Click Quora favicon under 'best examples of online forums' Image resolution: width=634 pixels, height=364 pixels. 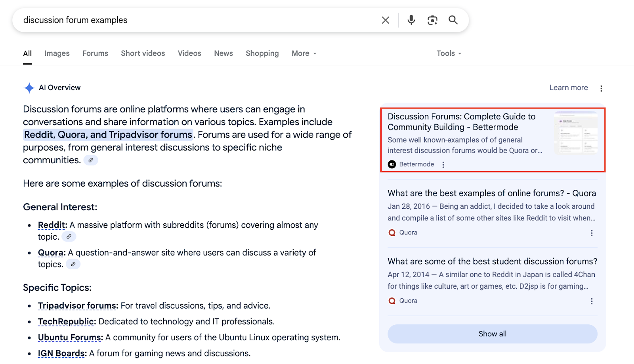[392, 233]
